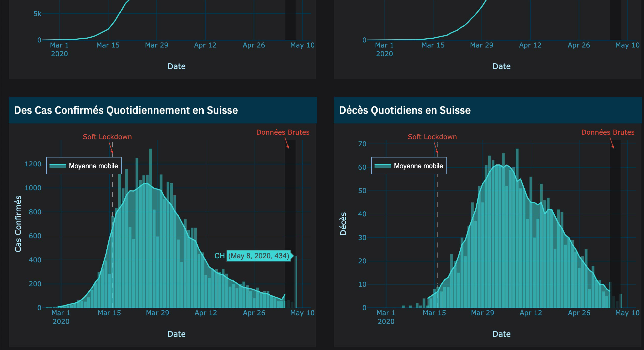The image size is (644, 350).
Task: Click title Des Cas Confirmés Quotidiennement en Suisse
Action: [x=126, y=110]
